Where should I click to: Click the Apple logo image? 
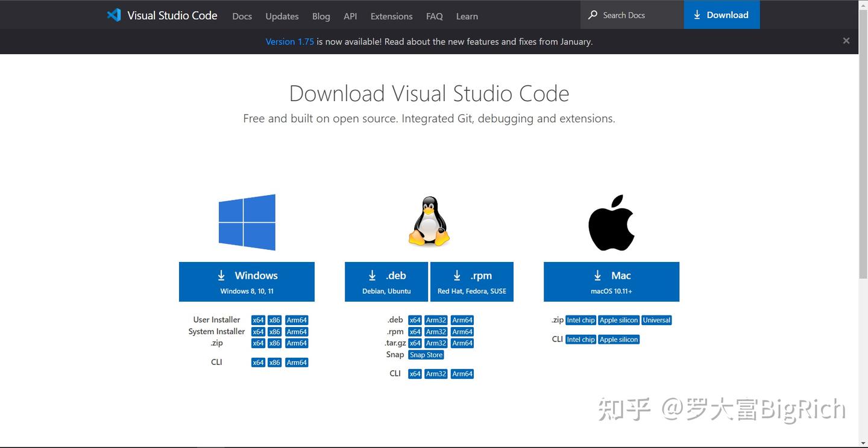point(611,222)
